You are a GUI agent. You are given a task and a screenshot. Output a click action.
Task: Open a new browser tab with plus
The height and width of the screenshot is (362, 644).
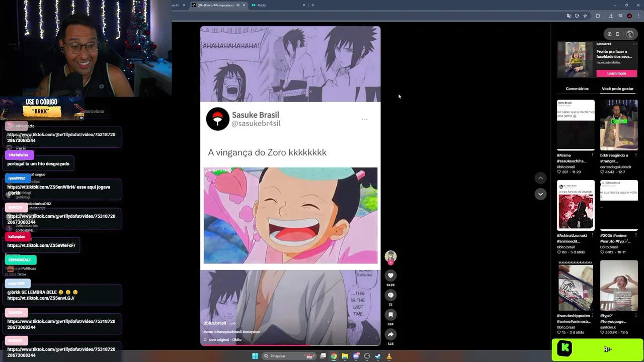pos(312,5)
